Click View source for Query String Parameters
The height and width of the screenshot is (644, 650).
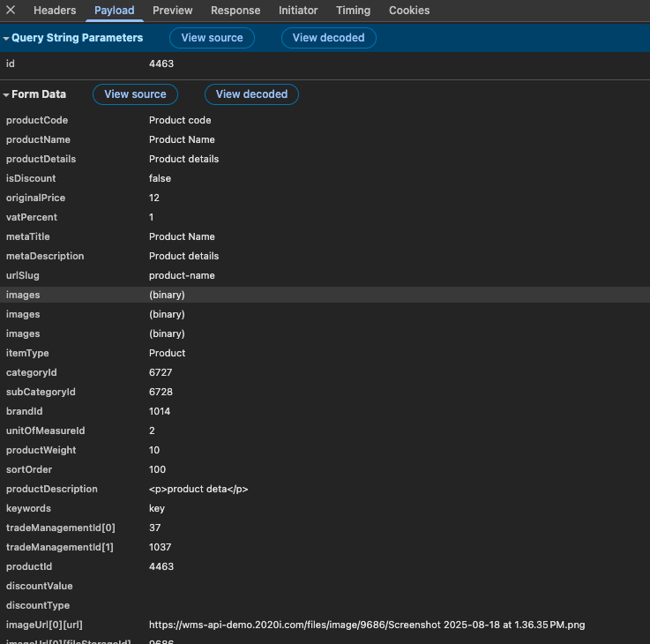212,38
